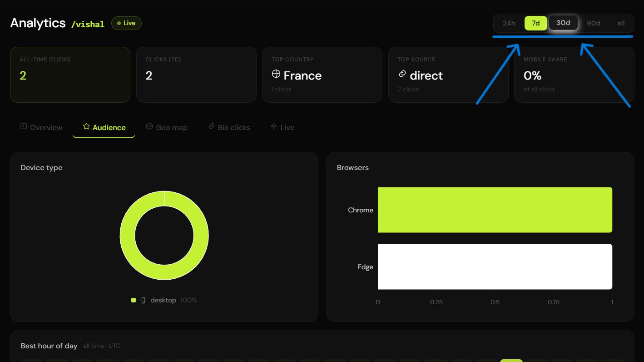This screenshot has height=362, width=644.
Task: Click the 'all time · UTC' label
Action: point(102,346)
